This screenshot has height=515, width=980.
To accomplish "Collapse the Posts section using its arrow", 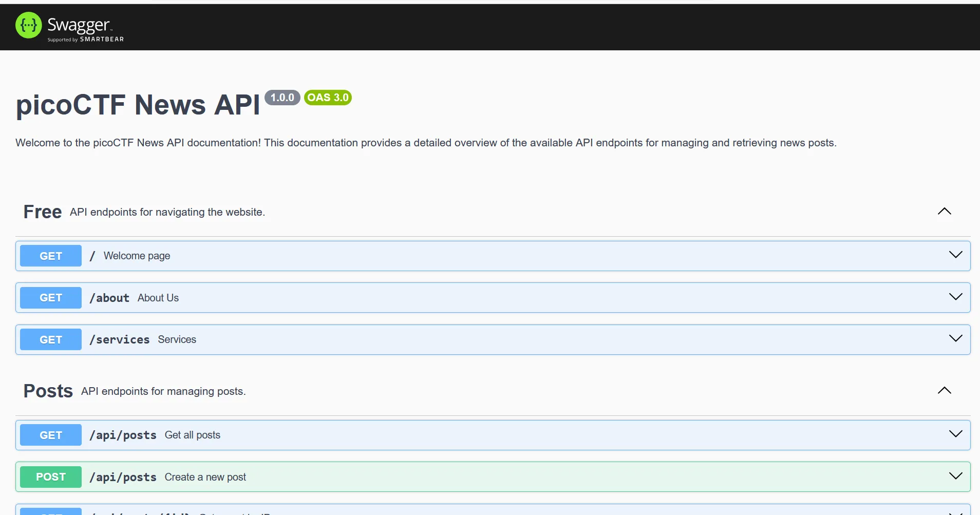I will click(944, 391).
